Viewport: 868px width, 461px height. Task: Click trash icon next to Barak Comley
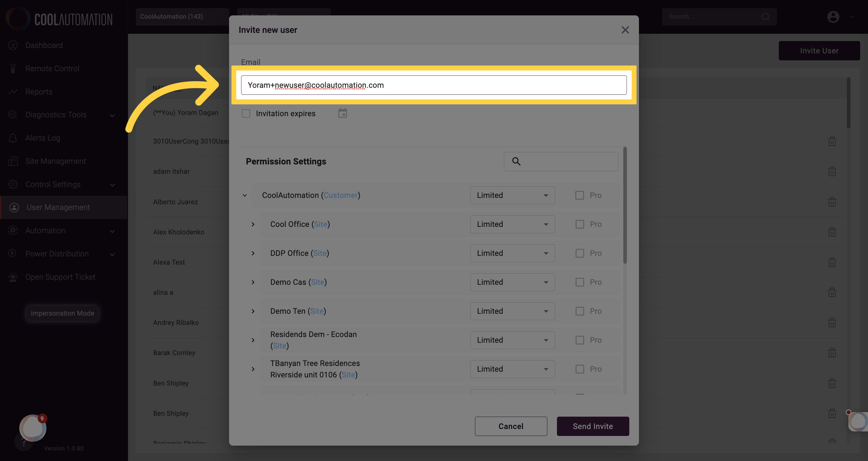832,353
